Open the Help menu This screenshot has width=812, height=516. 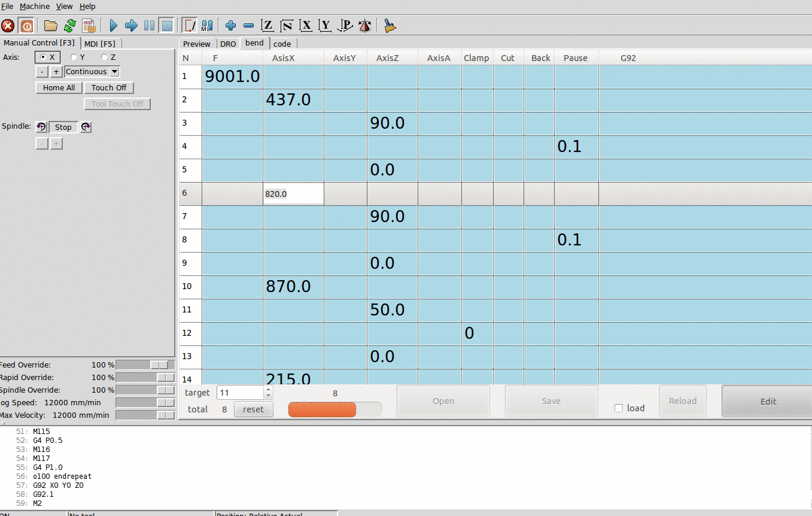click(x=87, y=7)
